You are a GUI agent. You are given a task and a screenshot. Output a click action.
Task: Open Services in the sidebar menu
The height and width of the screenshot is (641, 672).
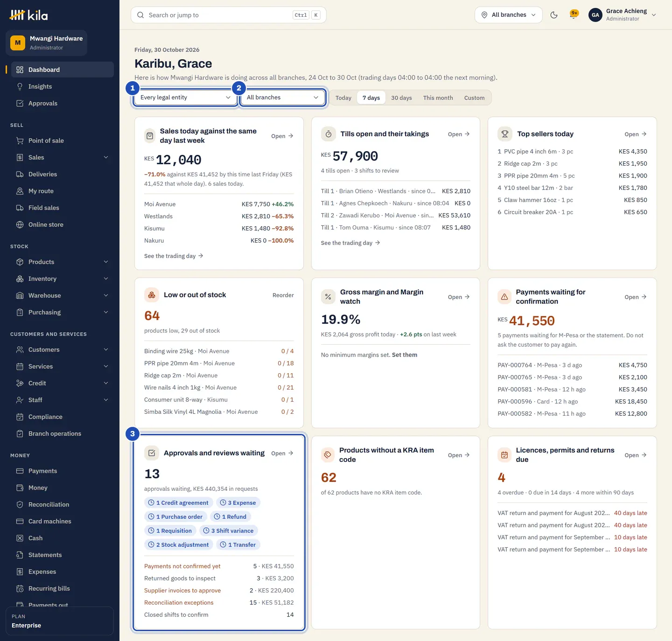pyautogui.click(x=63, y=366)
